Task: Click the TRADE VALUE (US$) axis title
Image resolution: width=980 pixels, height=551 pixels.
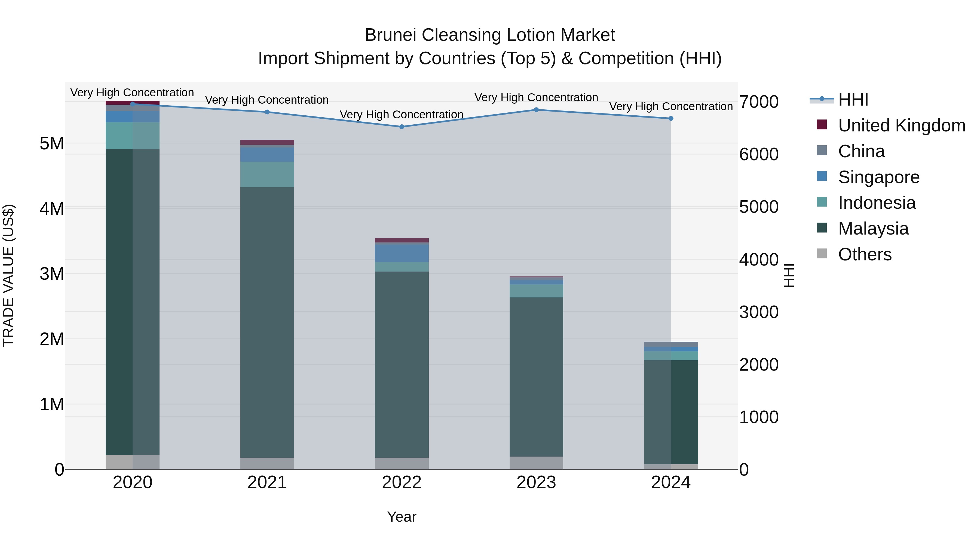Action: pyautogui.click(x=9, y=275)
